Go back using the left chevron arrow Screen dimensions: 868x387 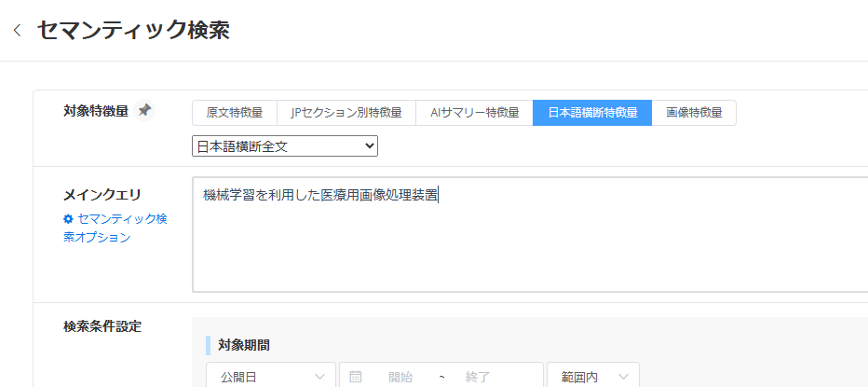coord(17,31)
